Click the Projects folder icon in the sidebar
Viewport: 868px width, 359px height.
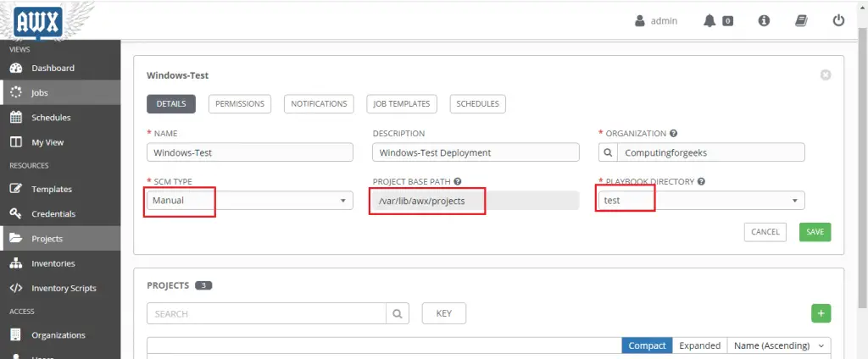[x=16, y=239]
